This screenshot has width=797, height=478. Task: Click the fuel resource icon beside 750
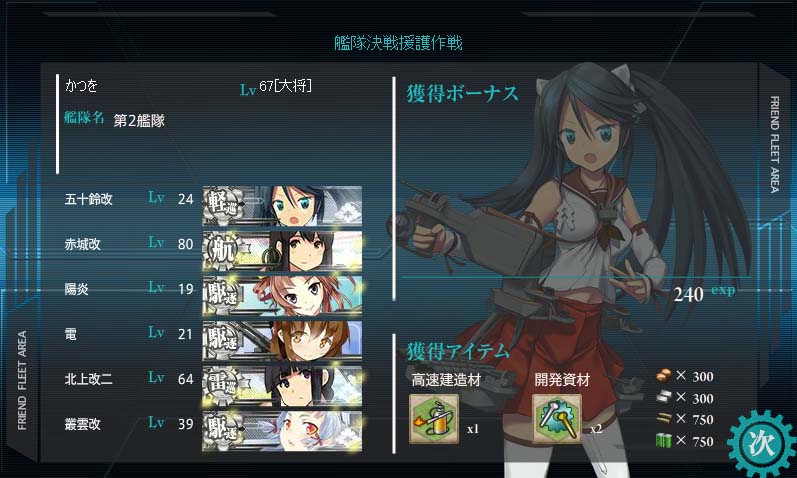pyautogui.click(x=663, y=440)
